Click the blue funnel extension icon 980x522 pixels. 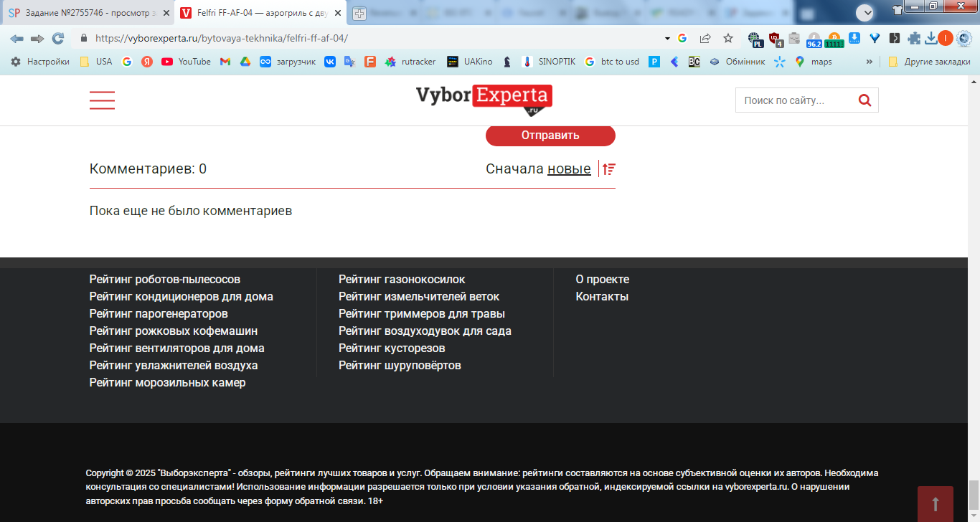click(875, 38)
